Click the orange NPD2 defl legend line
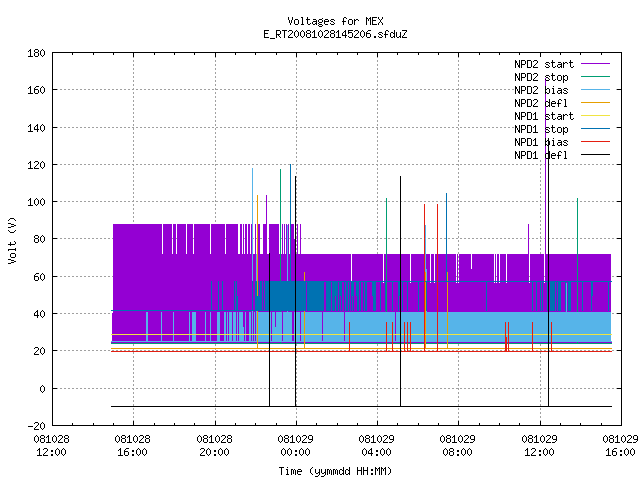 tap(595, 102)
